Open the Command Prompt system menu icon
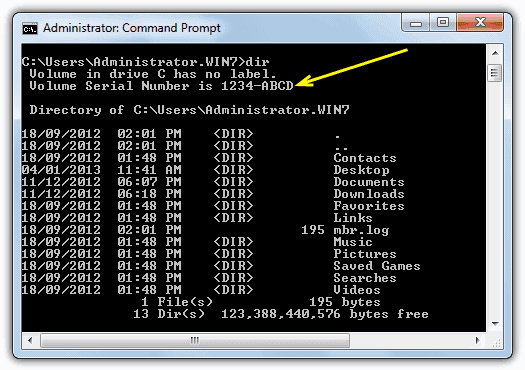Viewport: 525px width, 370px height. [30, 29]
